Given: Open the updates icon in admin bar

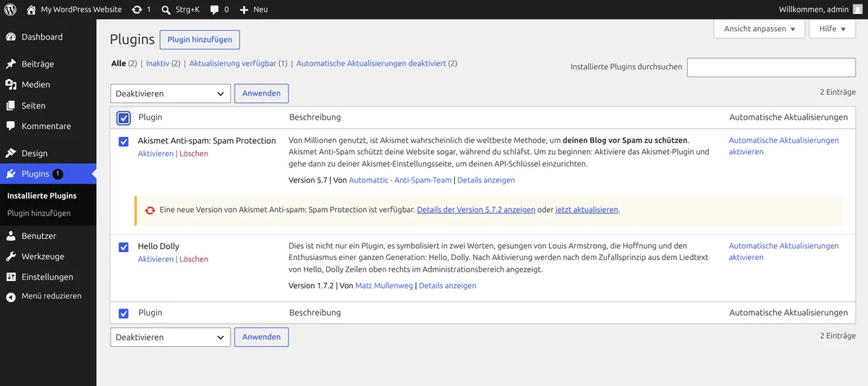Looking at the screenshot, I should pyautogui.click(x=137, y=9).
